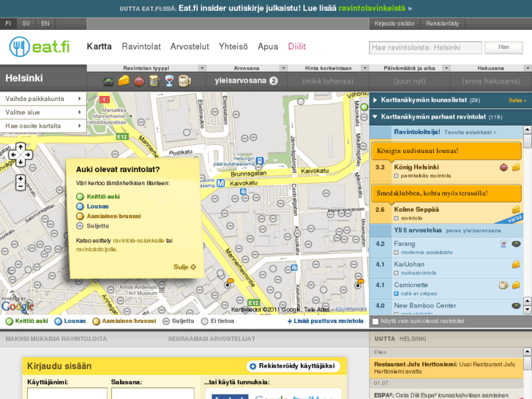The width and height of the screenshot is (532, 399).
Task: Focus the 'Hae ravintoloista: Helsinki' search field
Action: [x=425, y=48]
